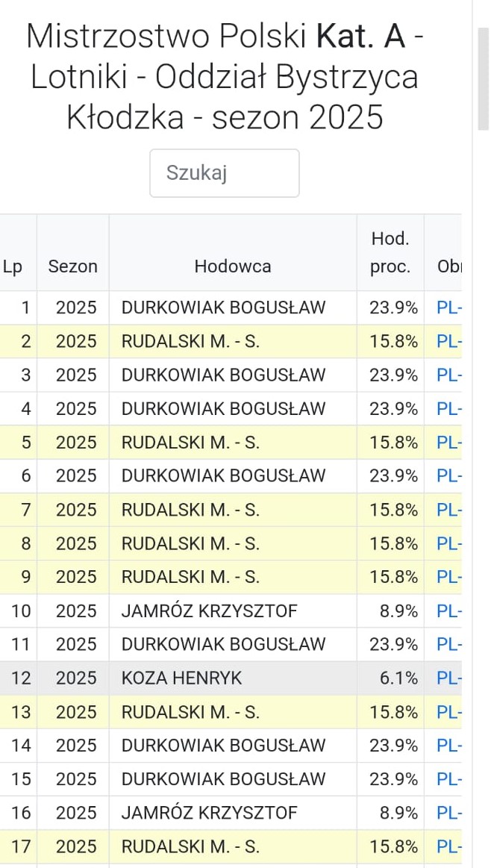Open the PL- link in row 12
The width and height of the screenshot is (491, 868).
pyautogui.click(x=448, y=678)
